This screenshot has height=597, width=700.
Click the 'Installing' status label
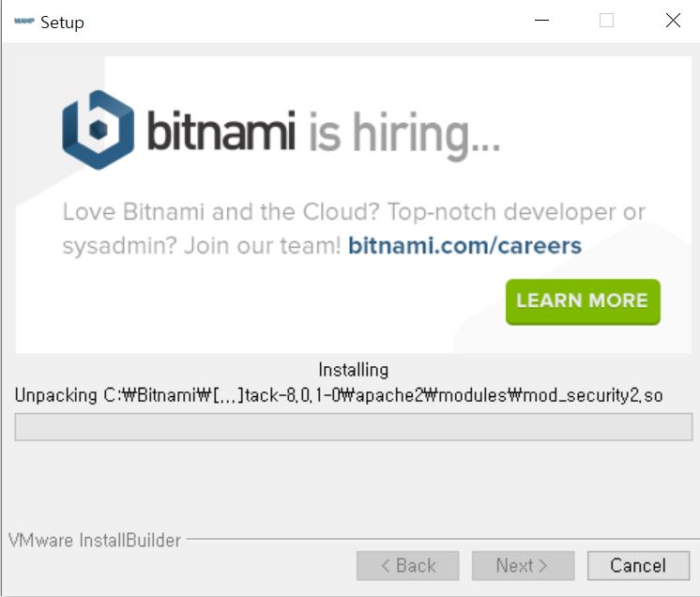[353, 370]
